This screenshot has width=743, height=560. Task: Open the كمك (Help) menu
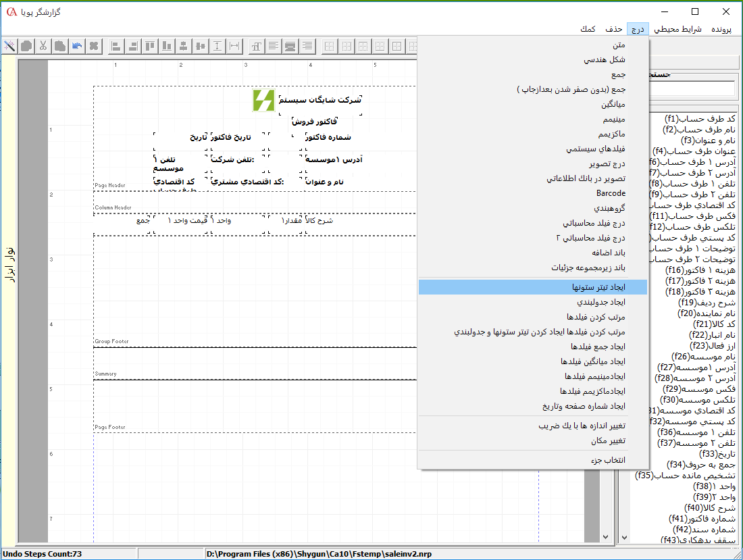(587, 29)
